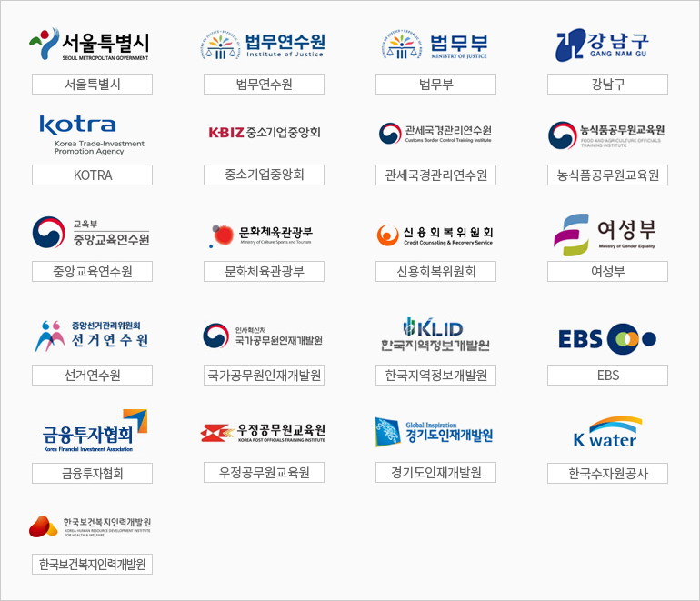
Task: Open the 한국보건복지인력개발원 label button
Action: click(92, 565)
